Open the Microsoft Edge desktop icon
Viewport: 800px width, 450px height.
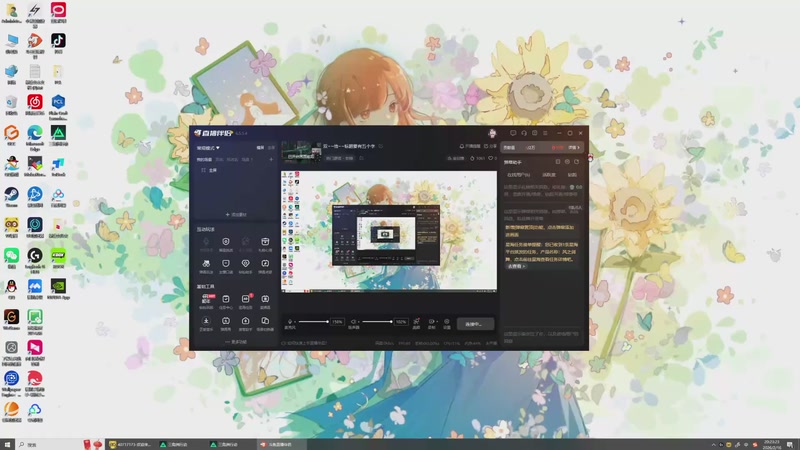coord(35,138)
